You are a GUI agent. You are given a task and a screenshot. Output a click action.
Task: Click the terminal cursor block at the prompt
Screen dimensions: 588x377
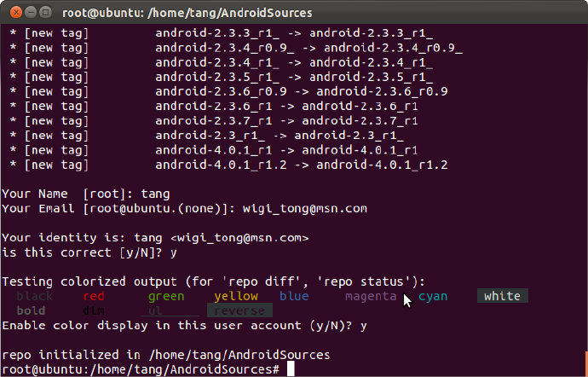point(291,369)
